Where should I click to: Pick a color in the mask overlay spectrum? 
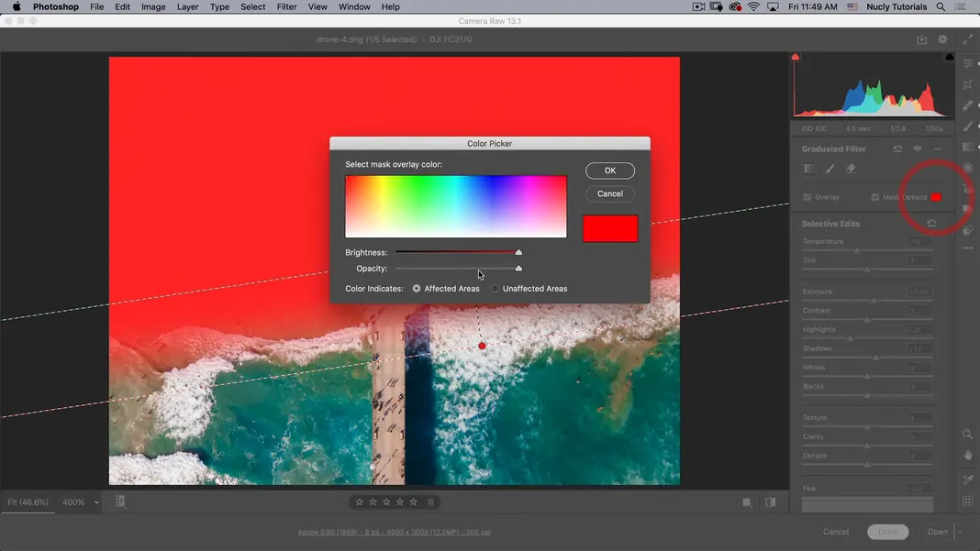[456, 206]
